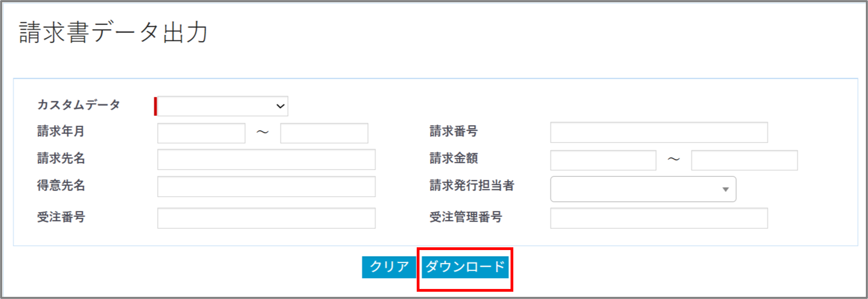Click the 請求番号 label
The height and width of the screenshot is (299, 868).
coord(454,131)
